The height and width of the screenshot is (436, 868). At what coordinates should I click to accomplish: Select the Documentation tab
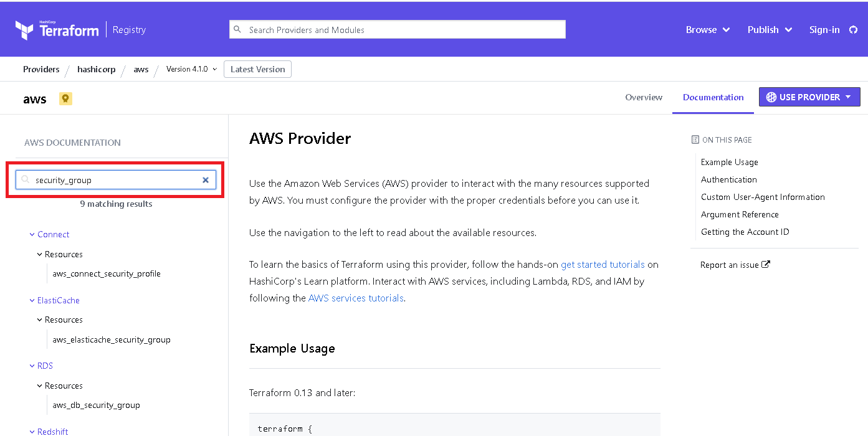pyautogui.click(x=713, y=97)
